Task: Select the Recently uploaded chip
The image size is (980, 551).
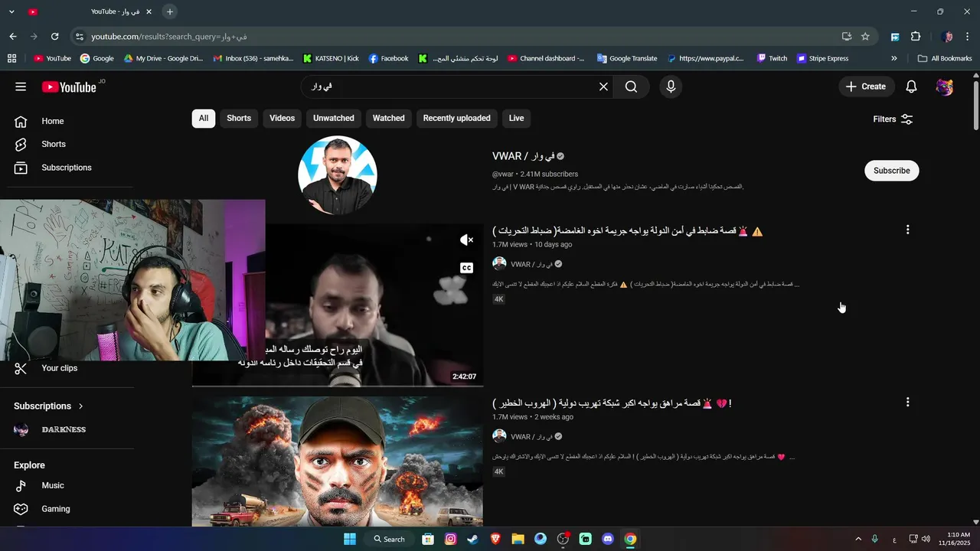Action: [x=456, y=118]
